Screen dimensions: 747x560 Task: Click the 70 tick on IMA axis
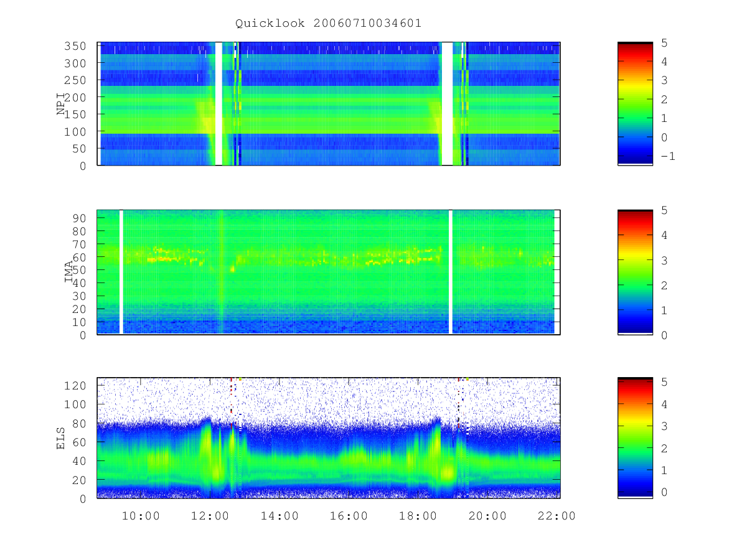(x=80, y=244)
